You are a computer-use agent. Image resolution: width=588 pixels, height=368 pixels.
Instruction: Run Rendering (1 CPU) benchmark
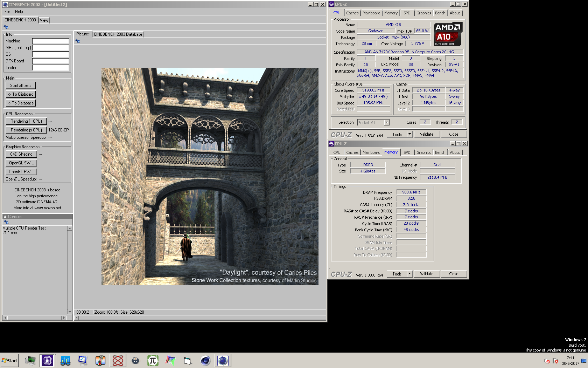tap(26, 121)
